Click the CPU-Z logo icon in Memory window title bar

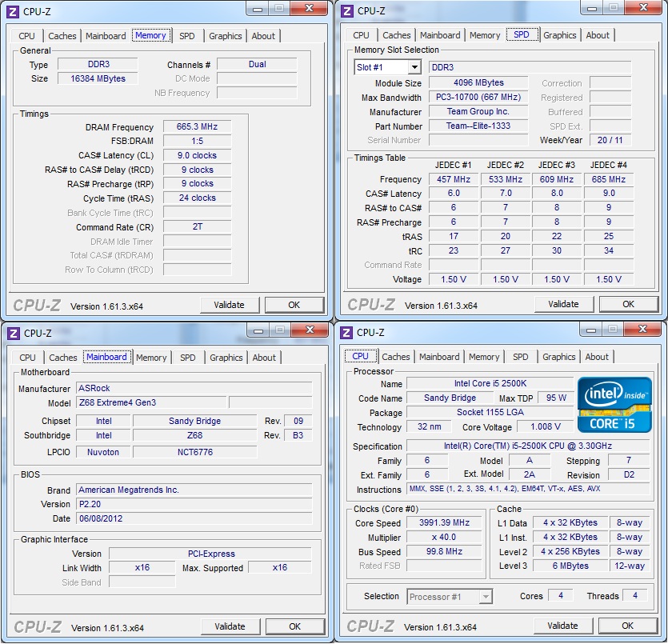(13, 11)
